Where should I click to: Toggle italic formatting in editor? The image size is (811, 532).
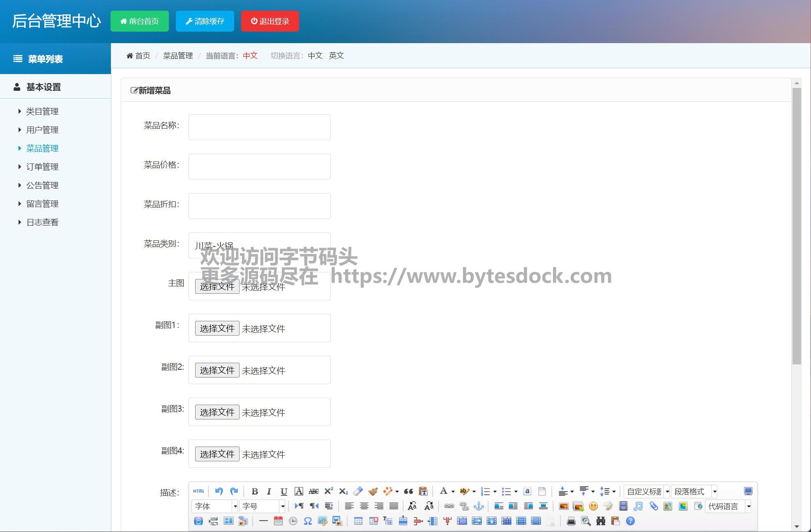[269, 491]
